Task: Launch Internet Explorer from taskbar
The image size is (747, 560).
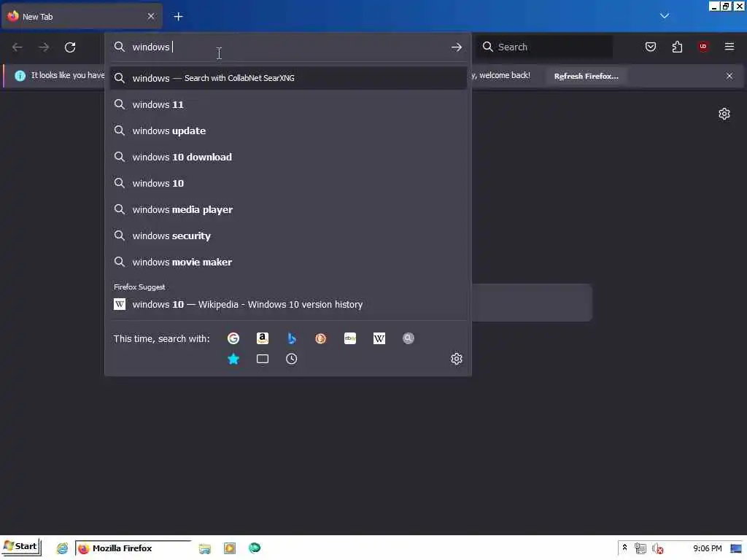Action: pyautogui.click(x=63, y=548)
